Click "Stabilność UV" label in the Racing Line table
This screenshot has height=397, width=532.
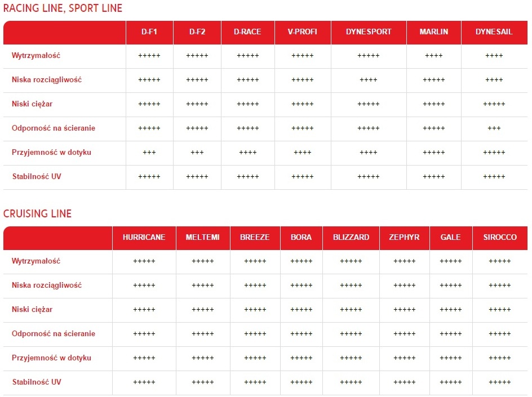(37, 176)
